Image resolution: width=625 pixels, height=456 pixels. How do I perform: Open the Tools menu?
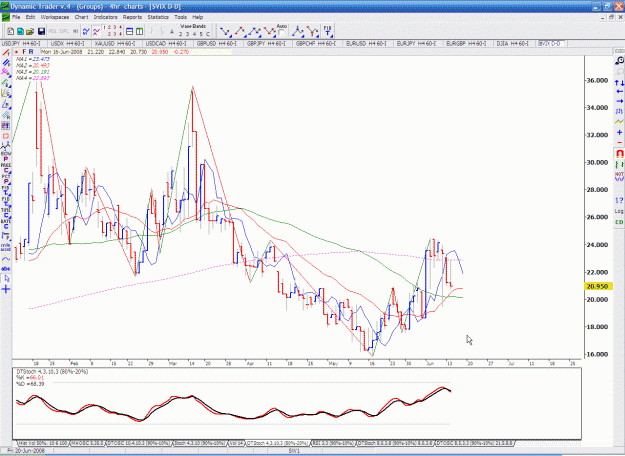click(x=180, y=17)
